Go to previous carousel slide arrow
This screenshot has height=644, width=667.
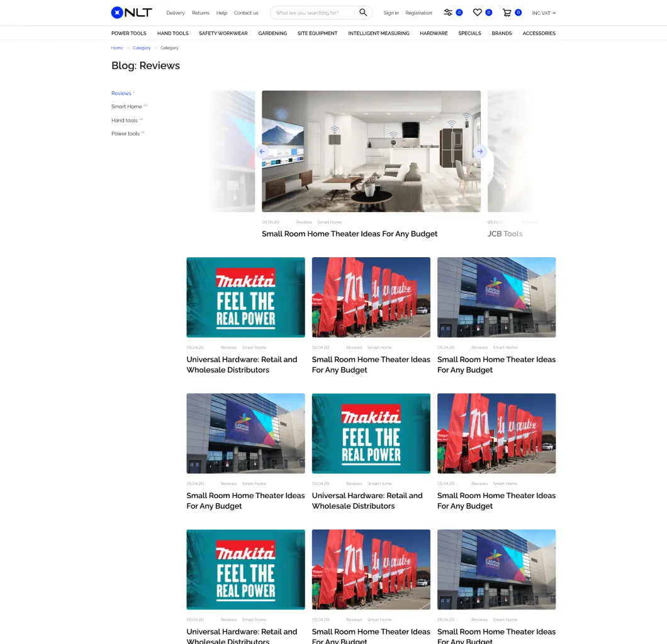click(262, 152)
